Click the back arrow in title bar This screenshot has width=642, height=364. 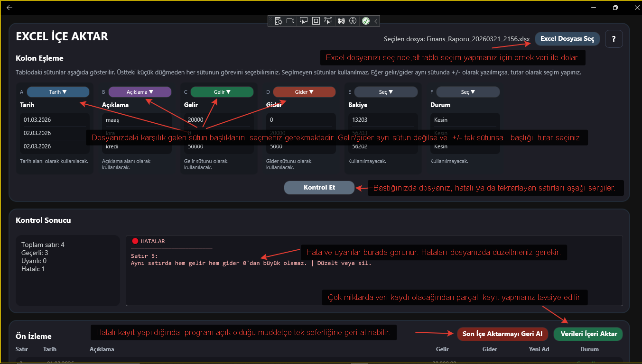click(x=9, y=8)
